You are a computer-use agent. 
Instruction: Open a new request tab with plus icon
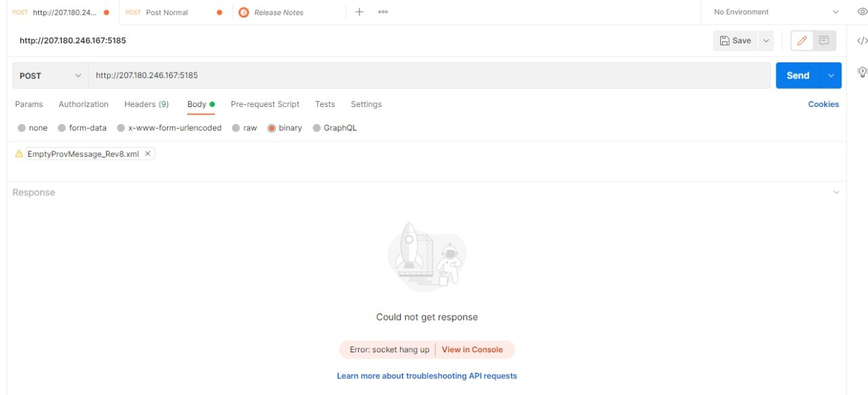[x=361, y=12]
